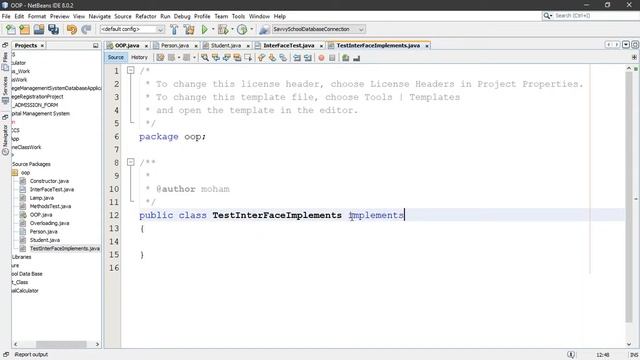This screenshot has height=360, width=640.
Task: Open the Navigator side panel
Action: (x=5, y=139)
